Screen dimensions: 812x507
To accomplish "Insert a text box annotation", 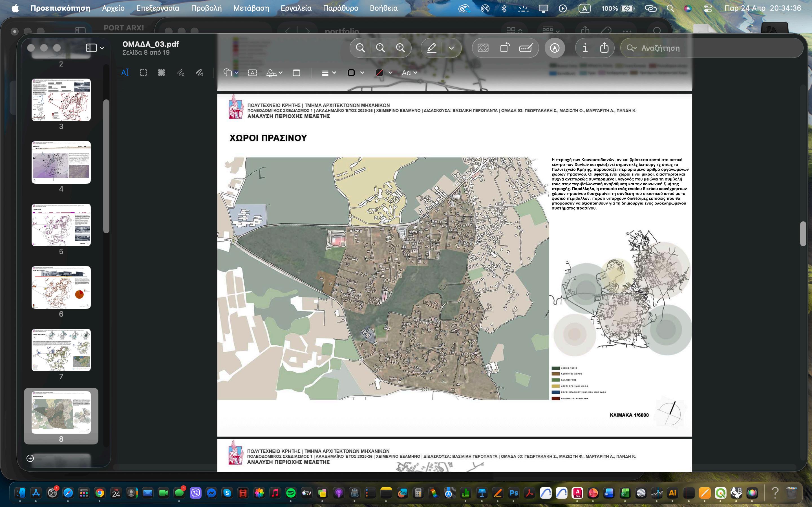I will (x=252, y=73).
